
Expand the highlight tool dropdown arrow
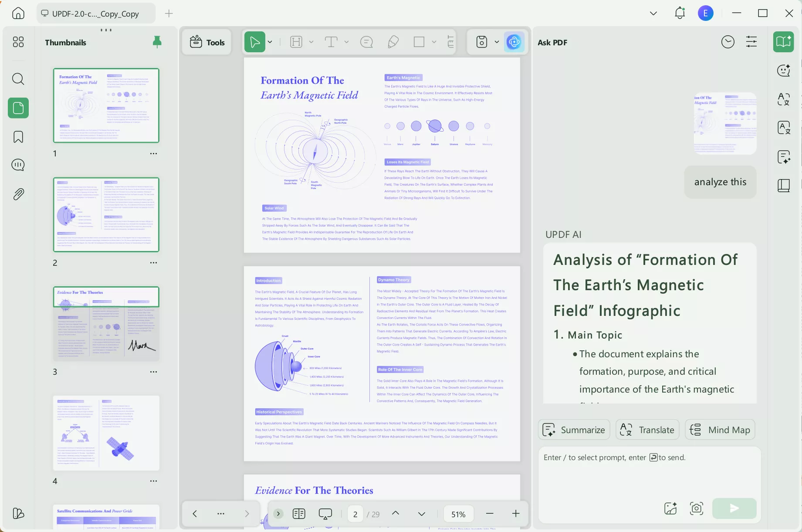pyautogui.click(x=311, y=42)
